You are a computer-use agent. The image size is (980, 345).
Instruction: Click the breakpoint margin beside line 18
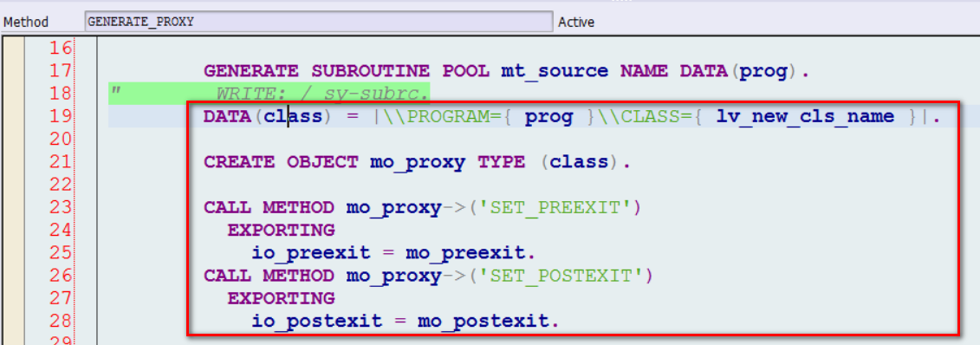[x=13, y=94]
